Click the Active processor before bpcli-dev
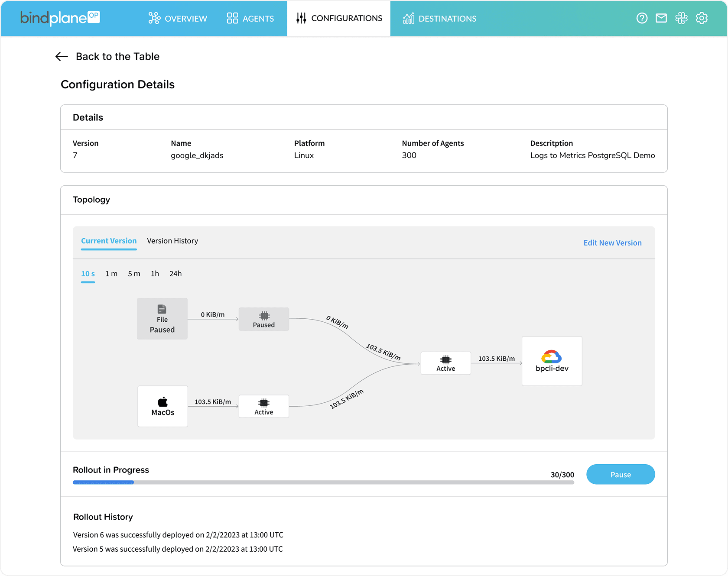Viewport: 728px width, 576px height. (446, 363)
